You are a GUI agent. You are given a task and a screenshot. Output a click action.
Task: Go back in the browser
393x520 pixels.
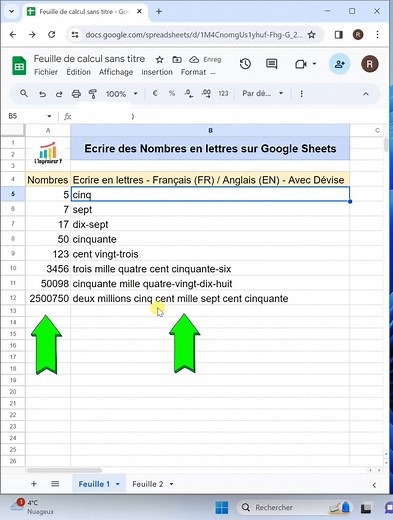13,34
